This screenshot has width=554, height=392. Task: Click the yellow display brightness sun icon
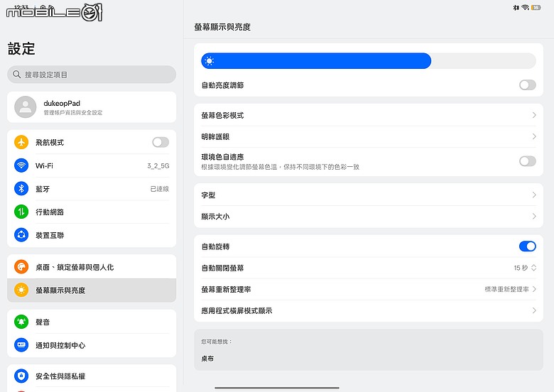pyautogui.click(x=21, y=290)
